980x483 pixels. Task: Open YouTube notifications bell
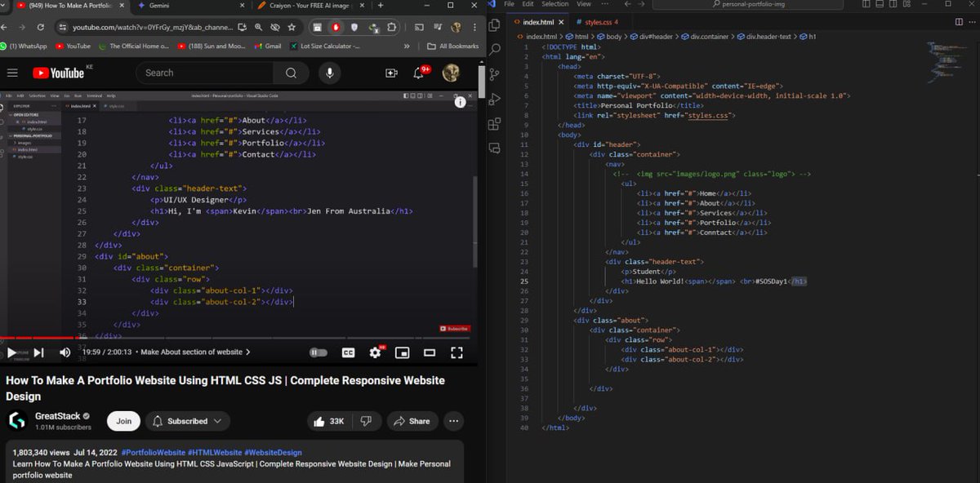click(x=419, y=73)
